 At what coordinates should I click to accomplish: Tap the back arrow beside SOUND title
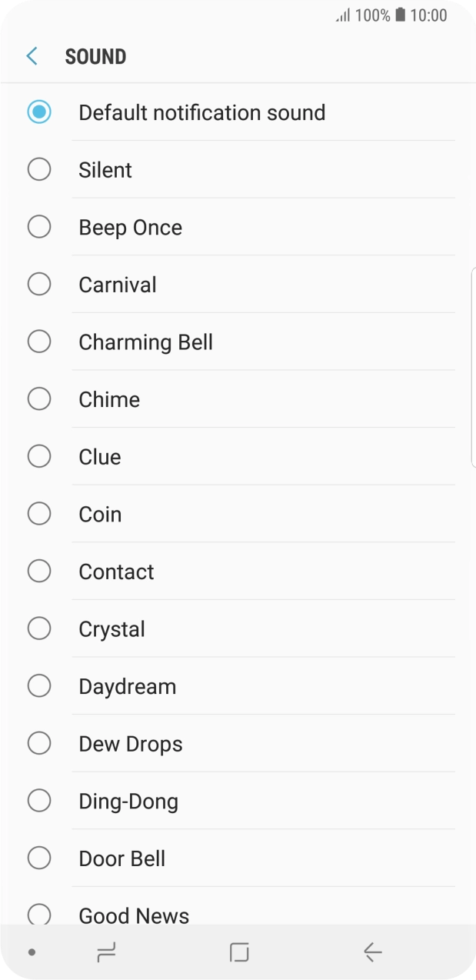point(31,55)
